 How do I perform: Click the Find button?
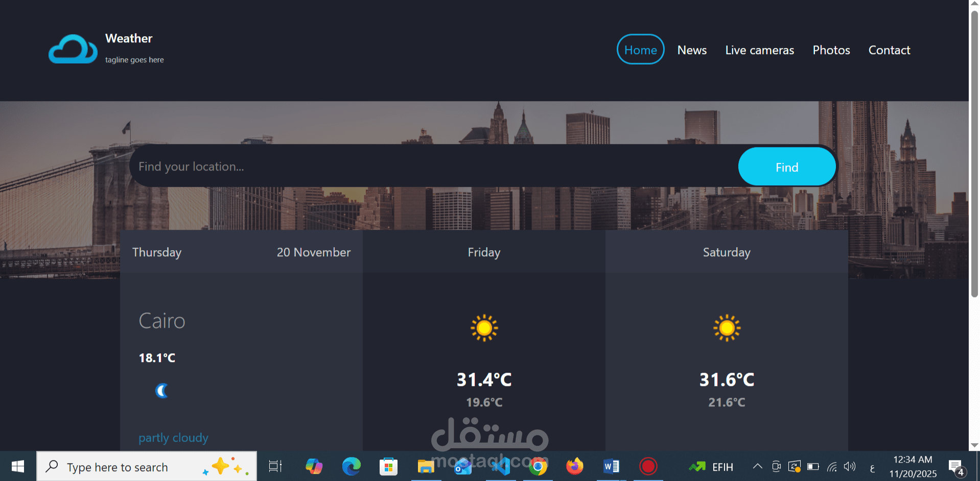coord(787,166)
